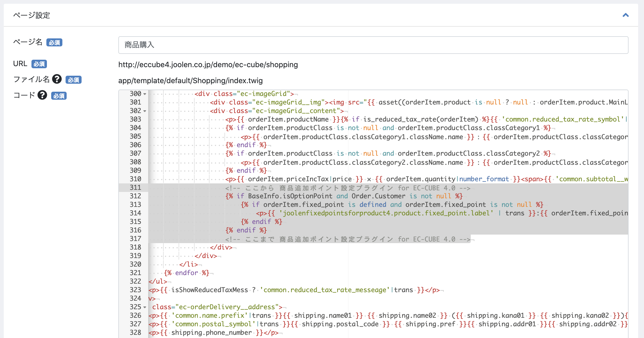Click the ここから comment on line 311
This screenshot has height=338, width=644.
tap(348, 188)
